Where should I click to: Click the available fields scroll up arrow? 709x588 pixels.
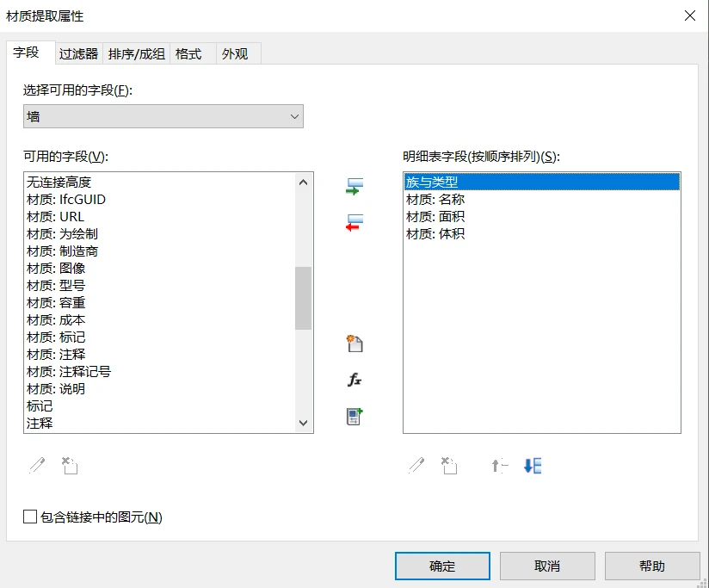coord(304,183)
